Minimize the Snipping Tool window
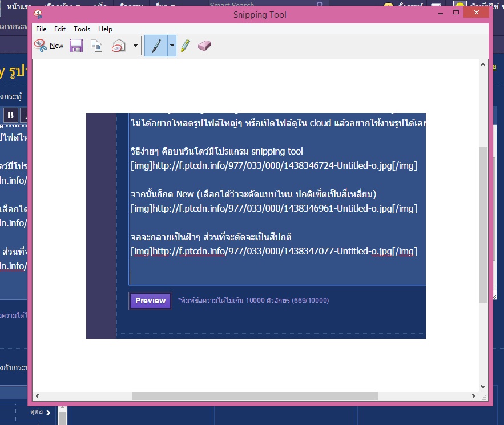 coord(441,13)
